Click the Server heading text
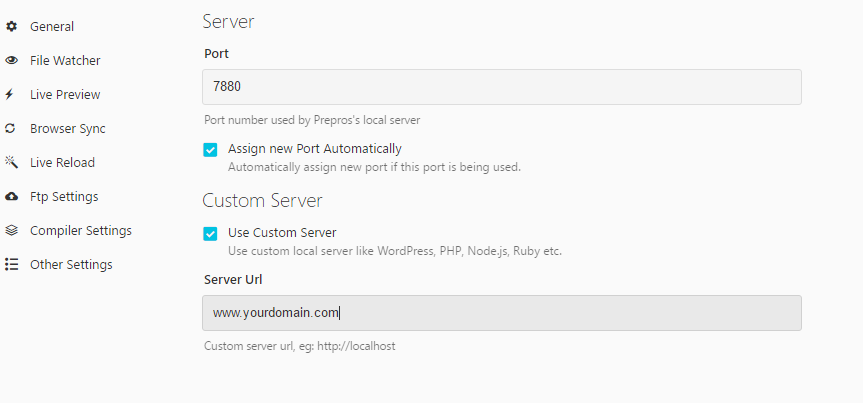 228,21
